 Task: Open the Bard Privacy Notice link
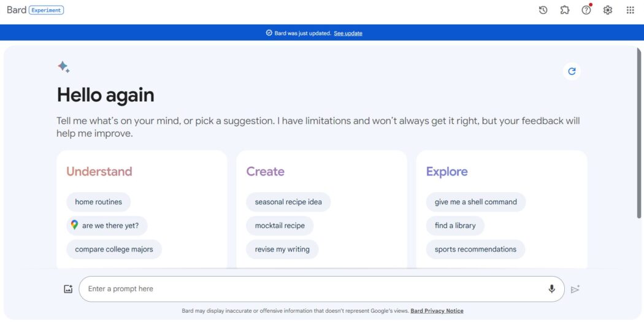(437, 311)
